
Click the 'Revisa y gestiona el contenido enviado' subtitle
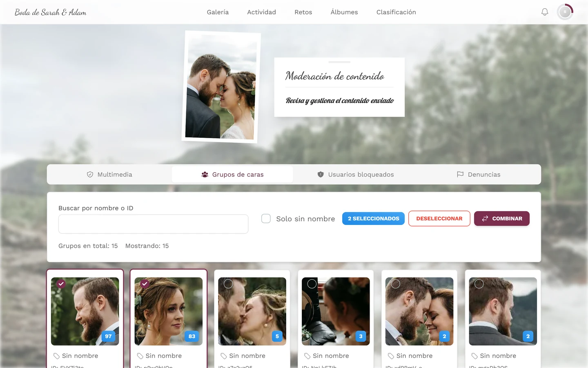(340, 101)
